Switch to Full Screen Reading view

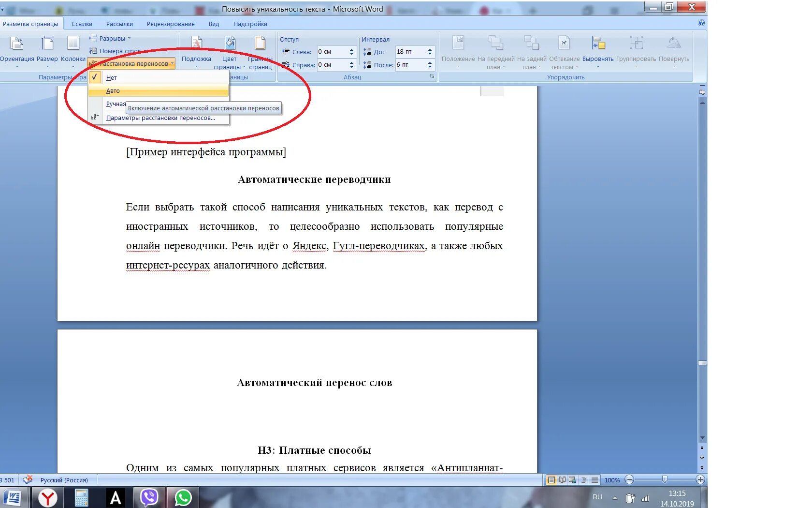tap(562, 480)
